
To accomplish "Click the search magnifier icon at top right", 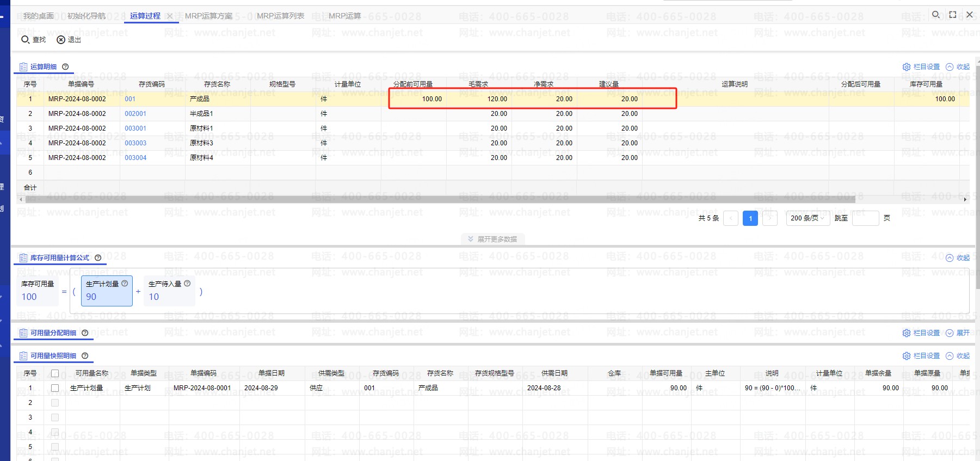I will point(936,15).
